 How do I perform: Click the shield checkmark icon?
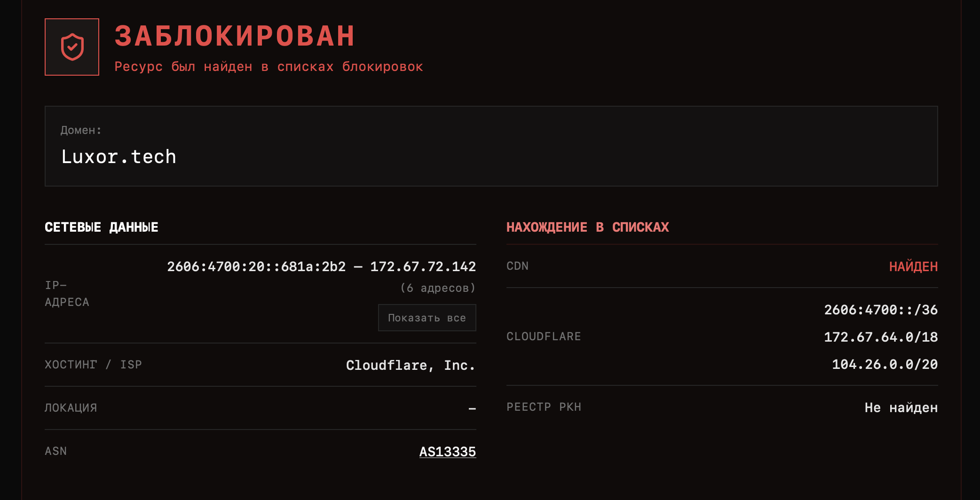(72, 47)
